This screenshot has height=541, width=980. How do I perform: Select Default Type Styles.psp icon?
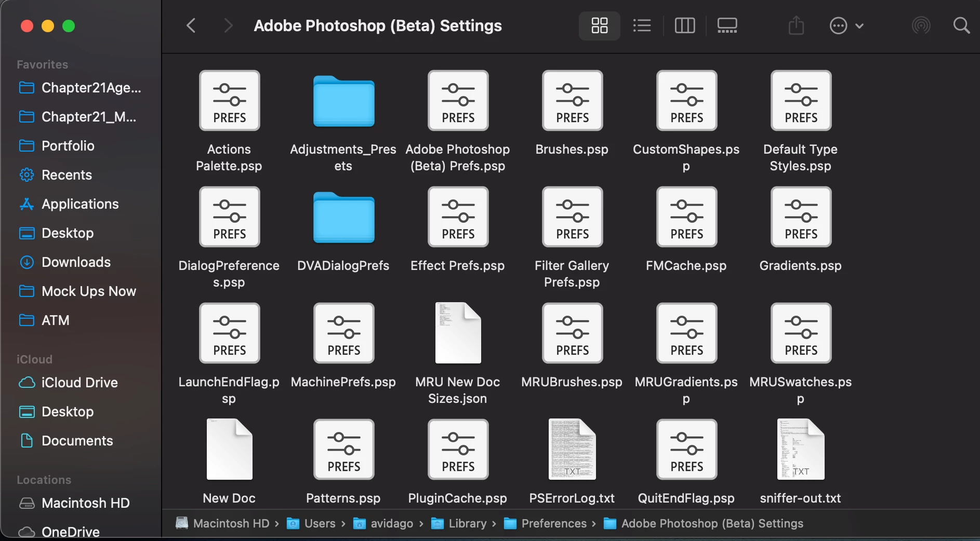pos(801,100)
